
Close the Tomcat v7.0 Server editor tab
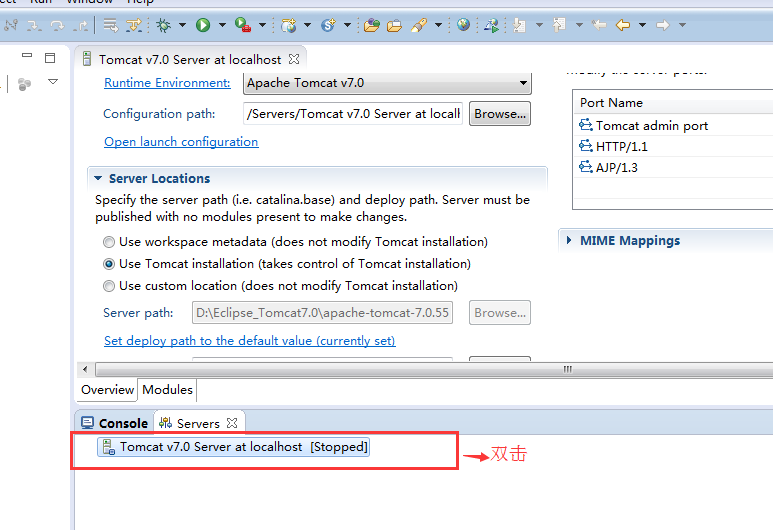(x=294, y=59)
